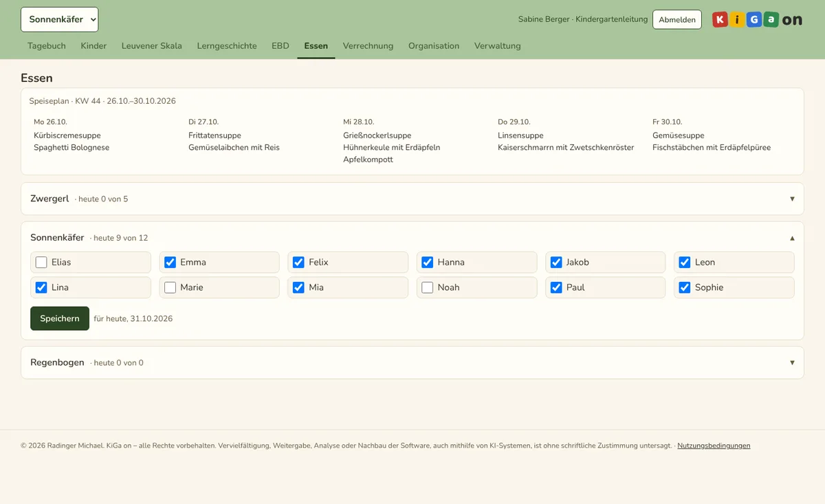
Task: Click the KiGa on logo
Action: pyautogui.click(x=757, y=19)
